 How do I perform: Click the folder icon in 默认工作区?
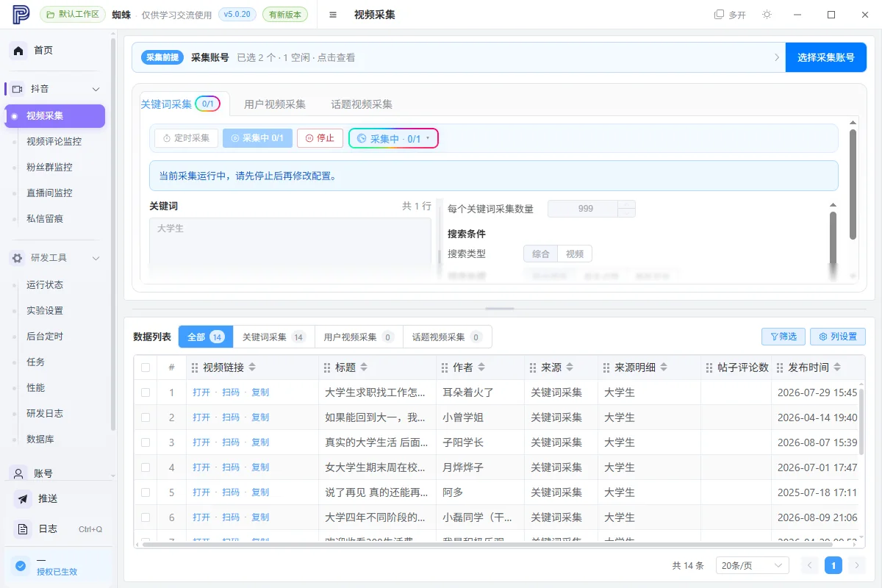pyautogui.click(x=49, y=15)
